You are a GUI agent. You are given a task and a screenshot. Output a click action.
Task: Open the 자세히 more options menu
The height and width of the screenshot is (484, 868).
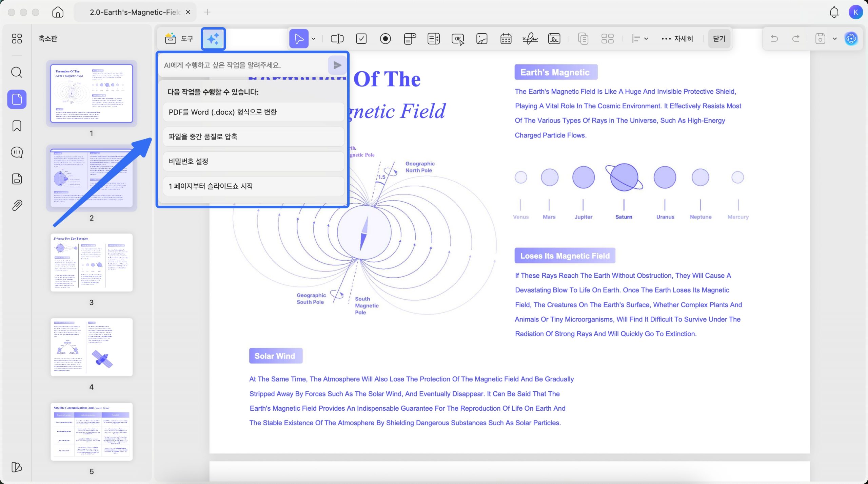point(677,38)
